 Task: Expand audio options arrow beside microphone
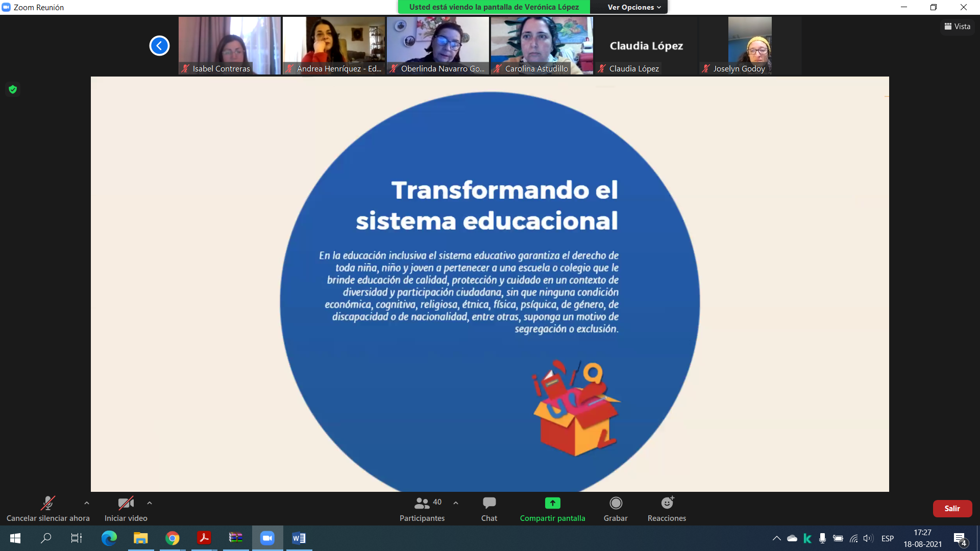(x=87, y=503)
